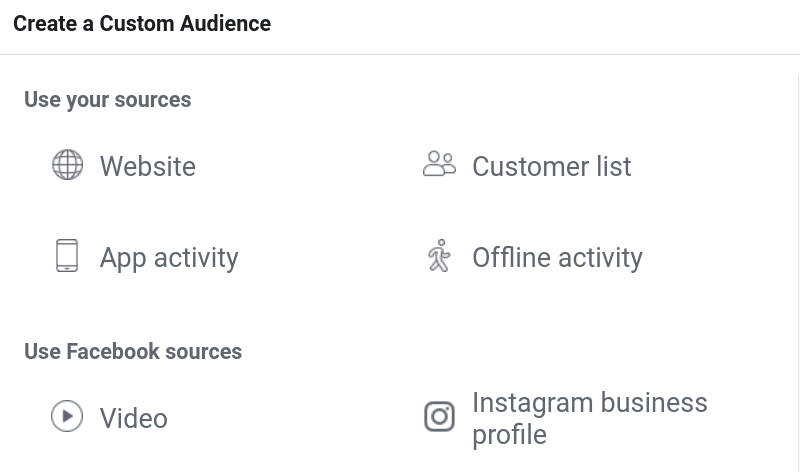Click the word Offline in Offline activity
This screenshot has height=472, width=800.
[x=512, y=257]
